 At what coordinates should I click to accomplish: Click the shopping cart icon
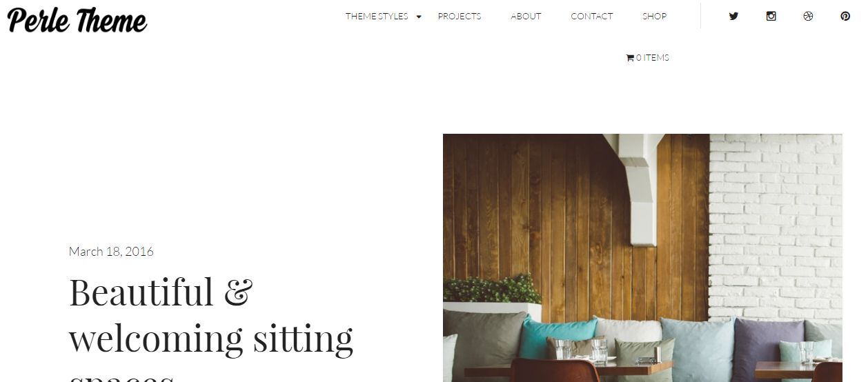point(629,58)
